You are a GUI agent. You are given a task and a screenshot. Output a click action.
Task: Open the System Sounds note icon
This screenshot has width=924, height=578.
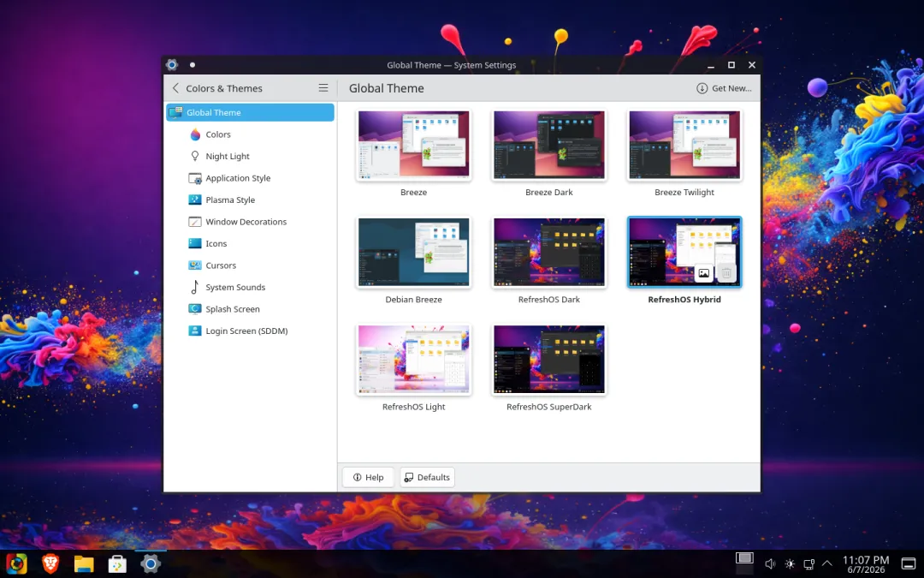195,287
